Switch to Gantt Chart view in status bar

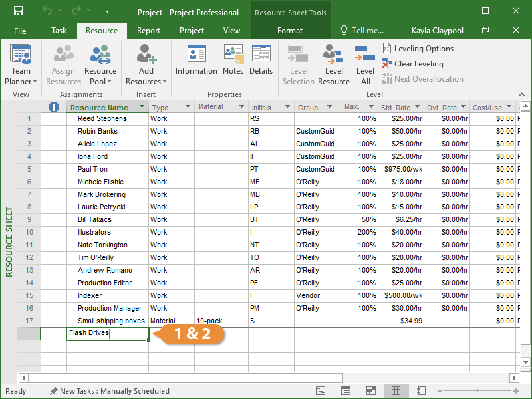pos(321,391)
